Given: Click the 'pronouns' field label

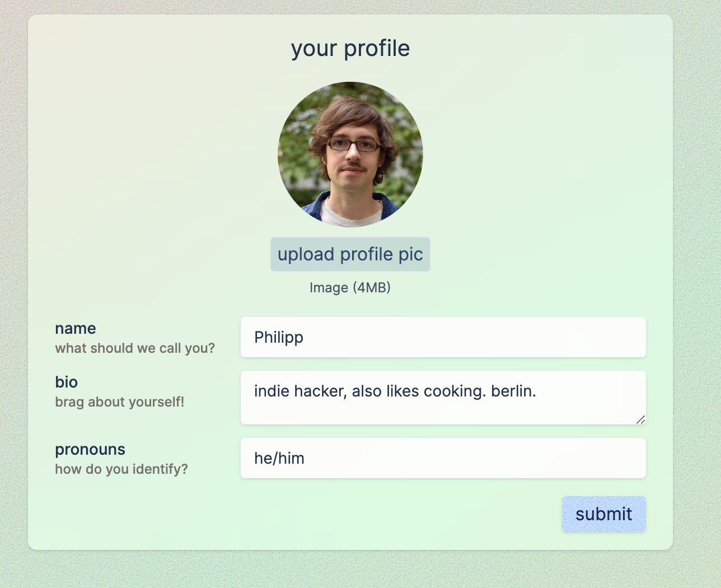Looking at the screenshot, I should (x=90, y=449).
